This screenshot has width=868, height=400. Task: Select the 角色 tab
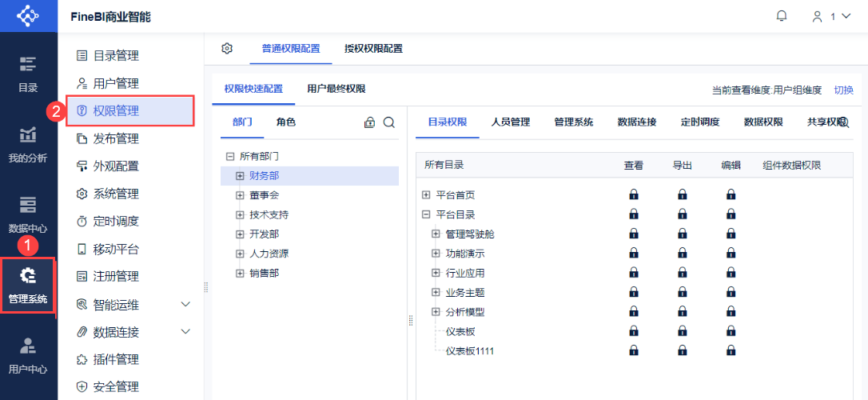[x=285, y=122]
